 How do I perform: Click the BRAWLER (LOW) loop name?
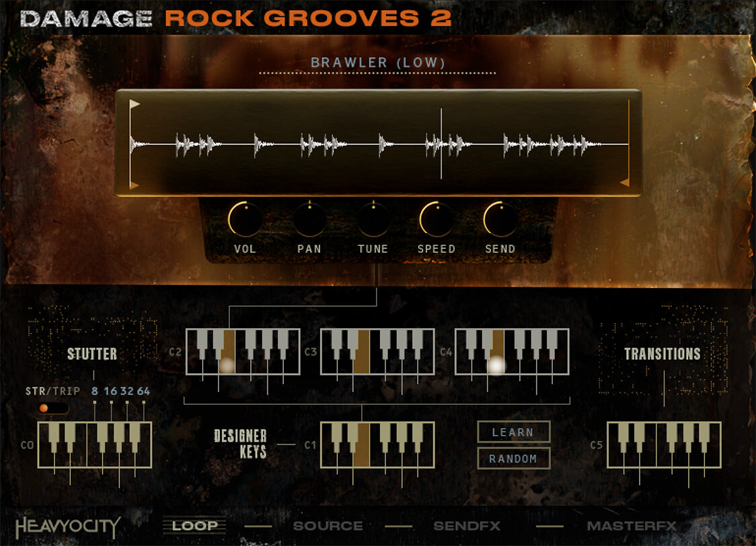(x=377, y=63)
